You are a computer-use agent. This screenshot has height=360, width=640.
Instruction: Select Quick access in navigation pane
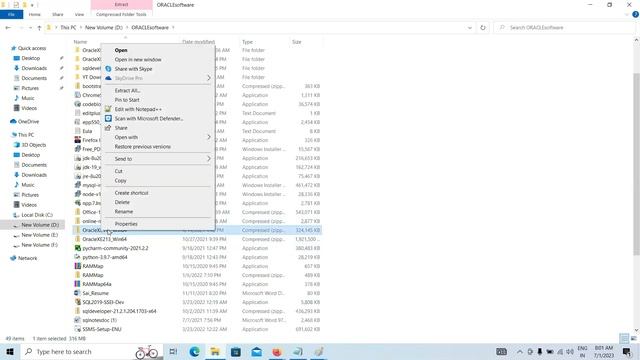pyautogui.click(x=32, y=48)
